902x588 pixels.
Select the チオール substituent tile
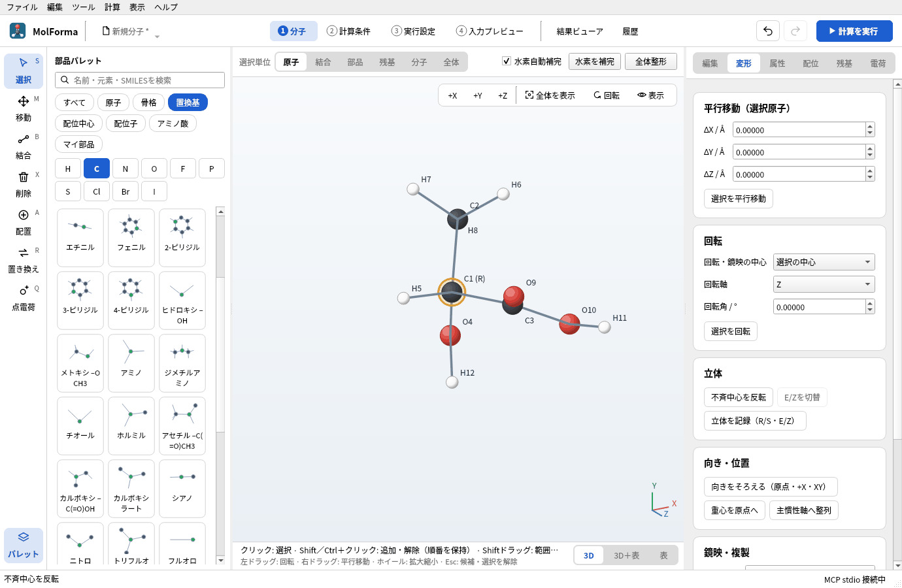[80, 425]
